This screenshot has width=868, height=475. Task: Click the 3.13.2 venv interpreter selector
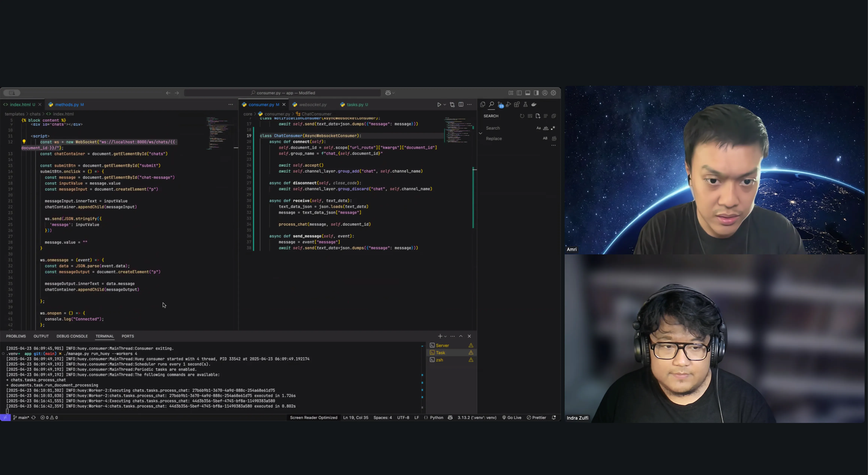click(477, 417)
